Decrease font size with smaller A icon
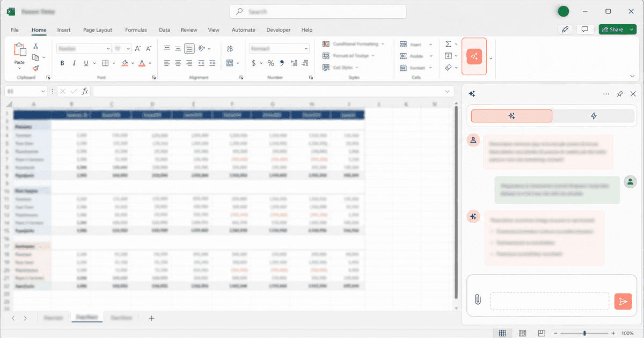 coord(148,48)
